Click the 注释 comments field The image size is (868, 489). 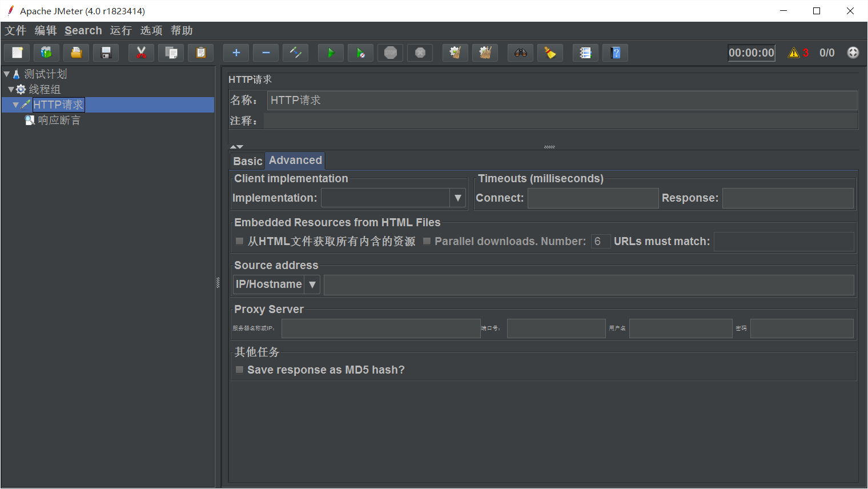pos(561,121)
